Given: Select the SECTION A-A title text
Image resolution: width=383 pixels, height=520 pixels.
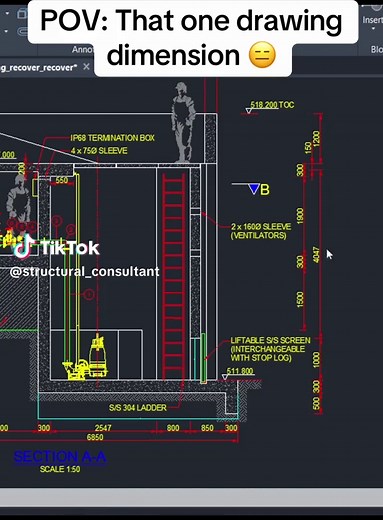Looking at the screenshot, I should tap(60, 457).
